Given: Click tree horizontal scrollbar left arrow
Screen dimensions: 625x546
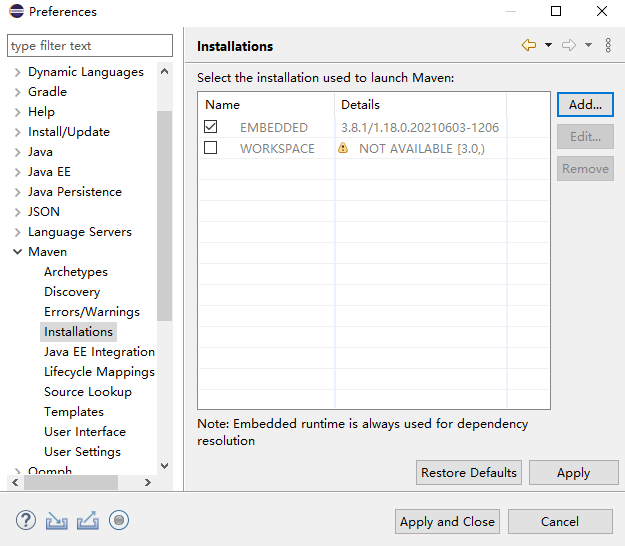Looking at the screenshot, I should point(15,482).
